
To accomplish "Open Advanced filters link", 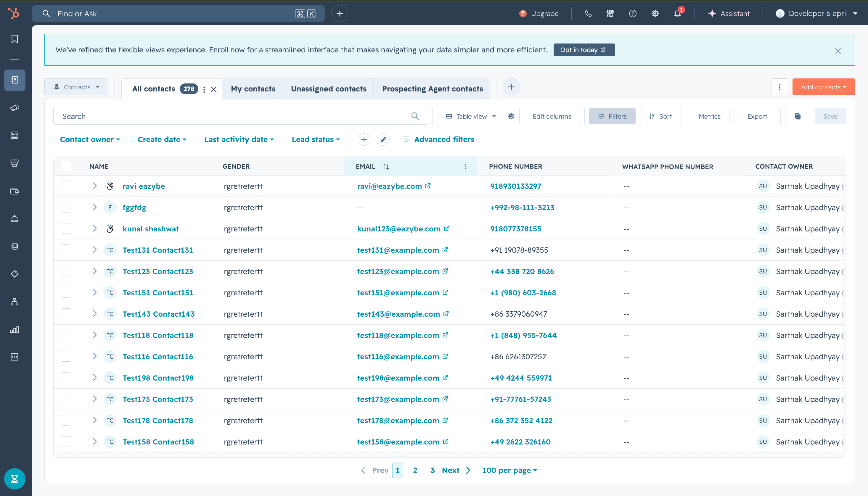I will pos(439,139).
